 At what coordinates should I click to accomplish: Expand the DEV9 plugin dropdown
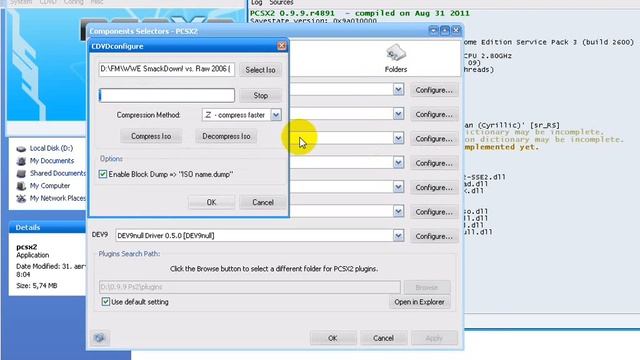398,236
